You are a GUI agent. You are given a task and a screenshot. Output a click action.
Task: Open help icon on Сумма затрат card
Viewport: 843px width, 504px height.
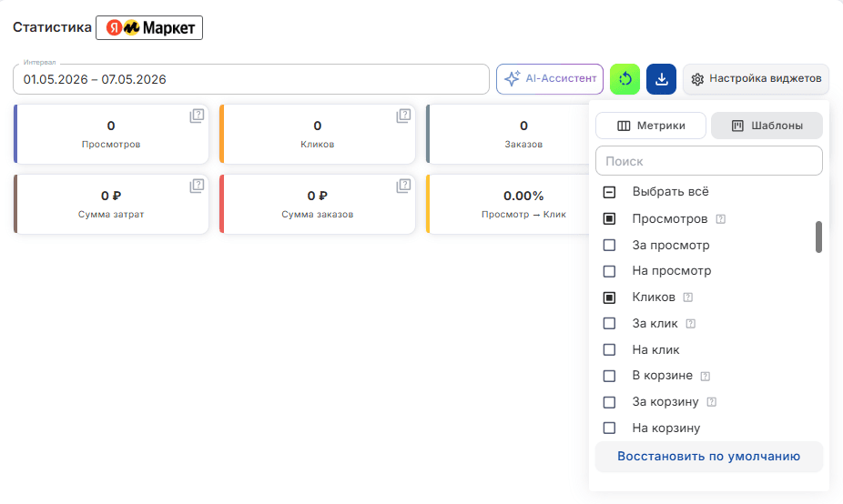(197, 186)
